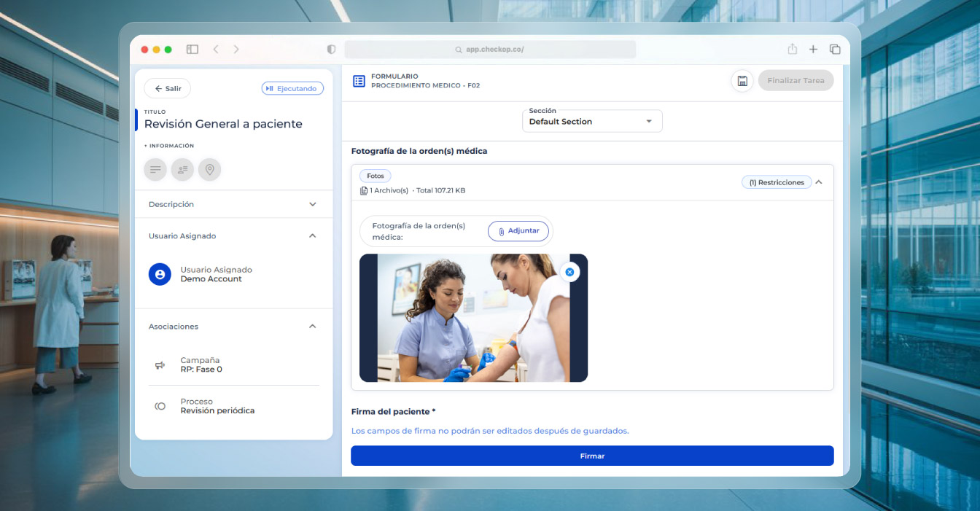Click the browser share icon
Viewport: 980px width, 511px height.
point(792,50)
